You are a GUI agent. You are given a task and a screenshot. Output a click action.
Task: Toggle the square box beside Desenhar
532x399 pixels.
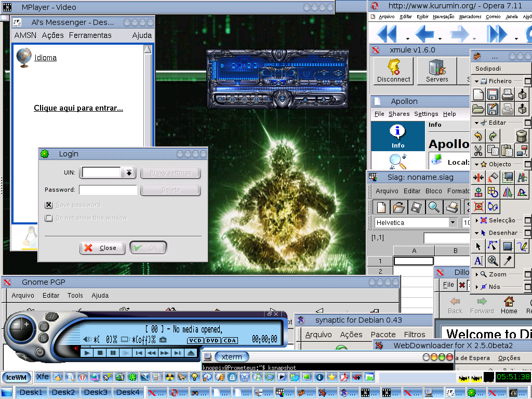coord(528,233)
